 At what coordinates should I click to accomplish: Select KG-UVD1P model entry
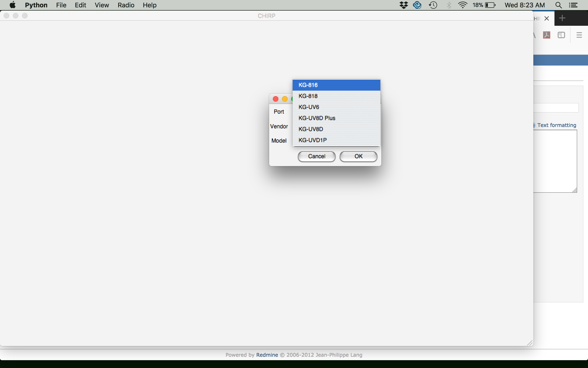point(336,140)
